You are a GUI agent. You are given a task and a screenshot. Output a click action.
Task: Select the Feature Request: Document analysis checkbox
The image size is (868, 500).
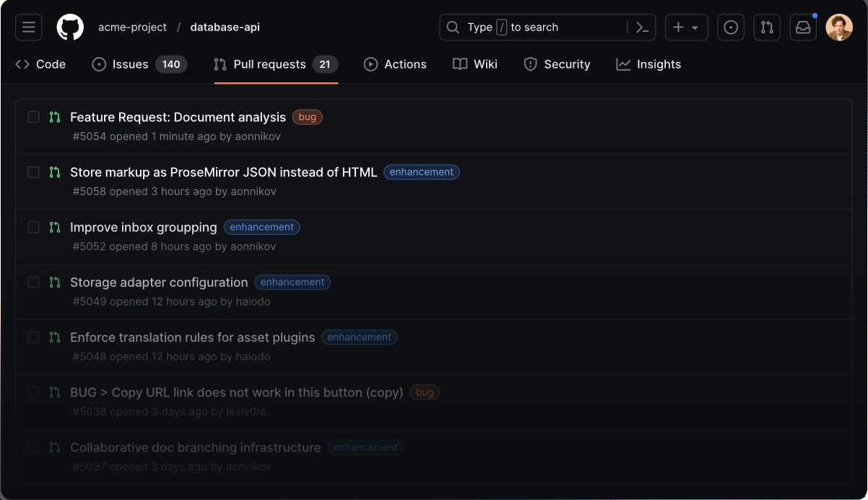click(x=33, y=117)
